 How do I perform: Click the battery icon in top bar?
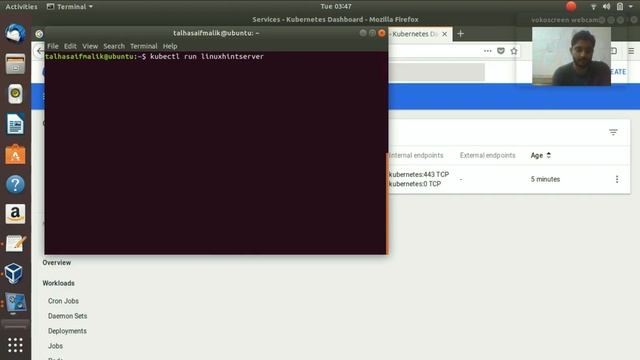(620, 7)
